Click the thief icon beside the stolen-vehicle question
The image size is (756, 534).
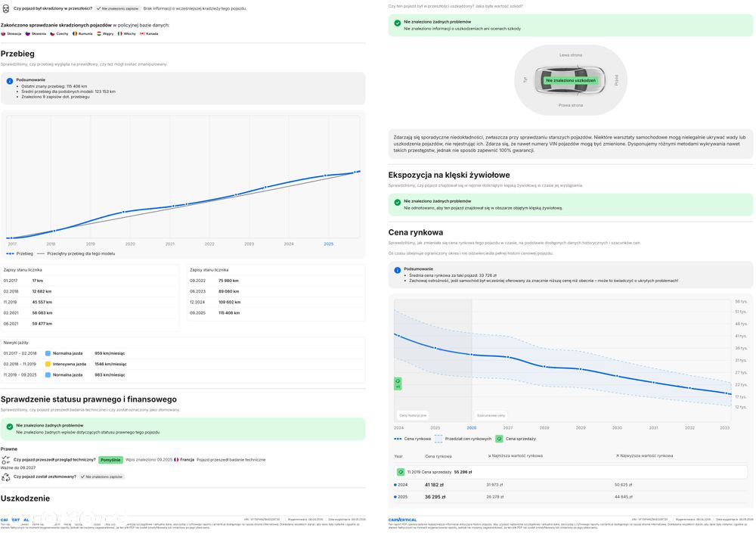pyautogui.click(x=6, y=8)
